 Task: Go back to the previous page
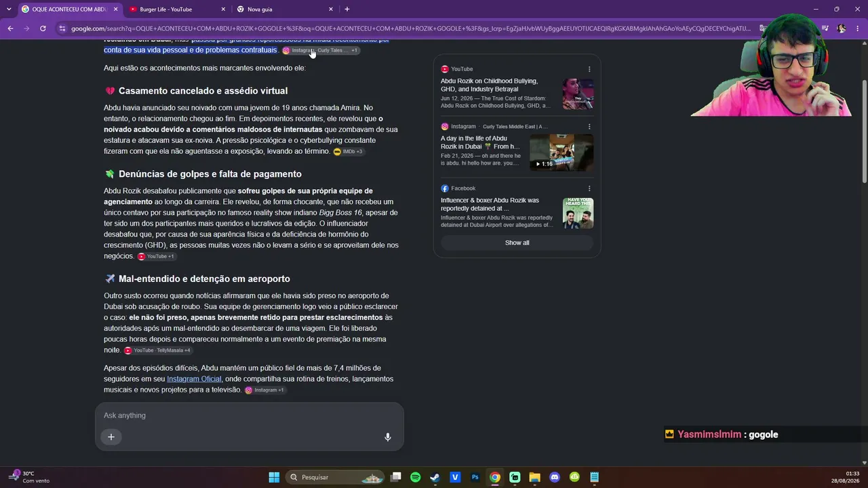point(10,28)
